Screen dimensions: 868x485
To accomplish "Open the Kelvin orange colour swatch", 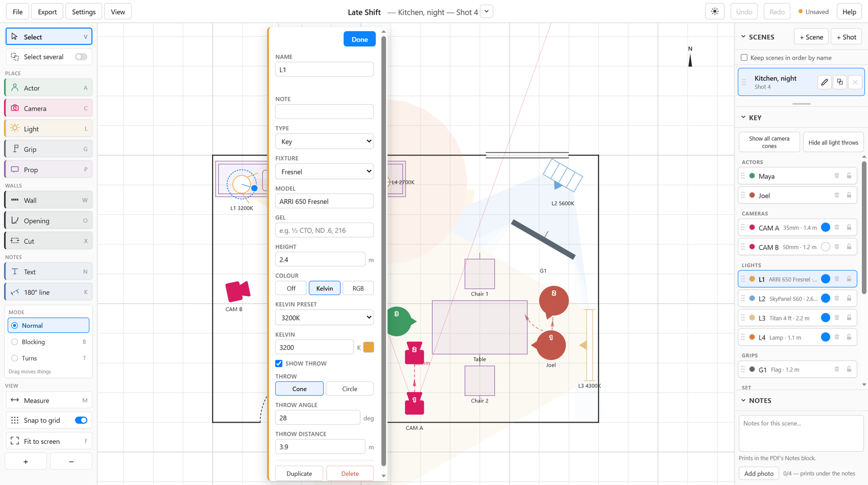I will pos(368,347).
